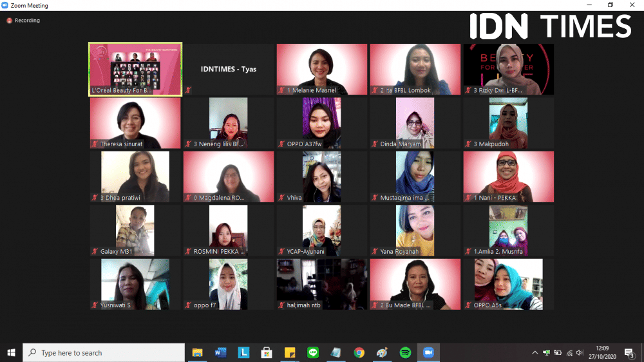Show hidden system tray icons
Image resolution: width=644 pixels, height=362 pixels.
[535, 352]
